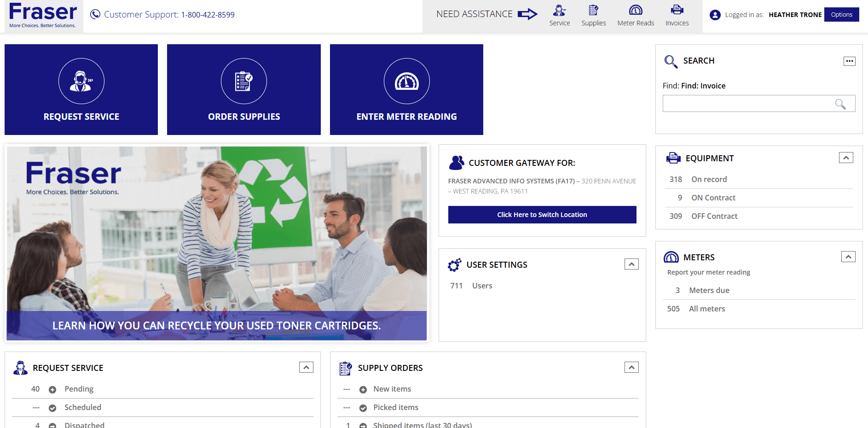Collapse the Meters panel
868x428 pixels.
[x=848, y=257]
